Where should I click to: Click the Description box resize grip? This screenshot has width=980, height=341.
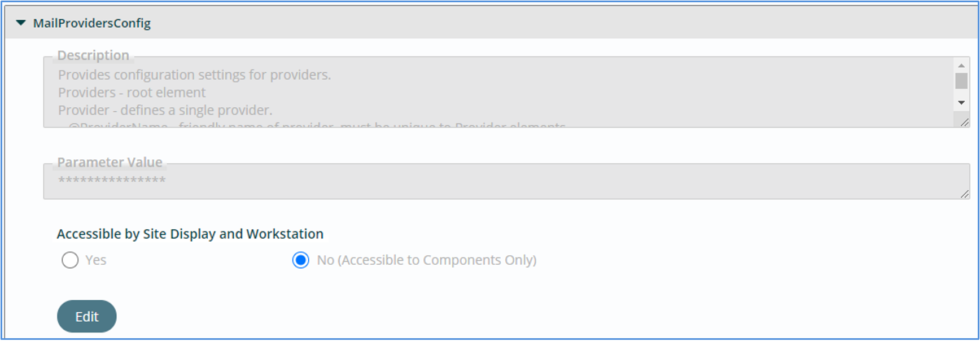pyautogui.click(x=965, y=122)
